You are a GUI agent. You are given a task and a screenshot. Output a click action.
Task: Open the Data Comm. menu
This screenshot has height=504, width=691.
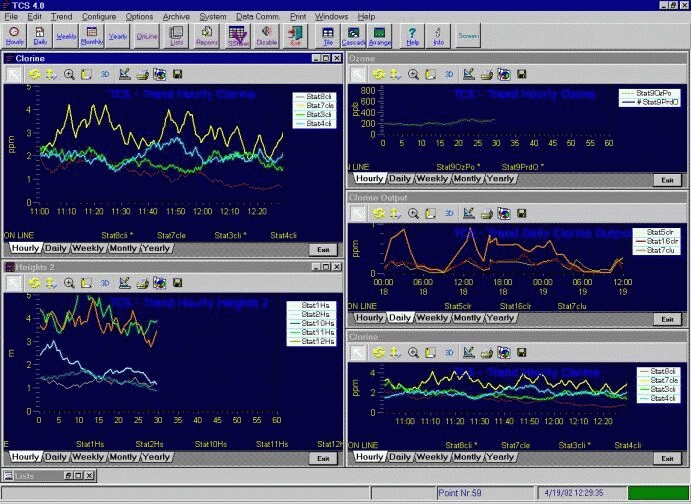coord(257,16)
